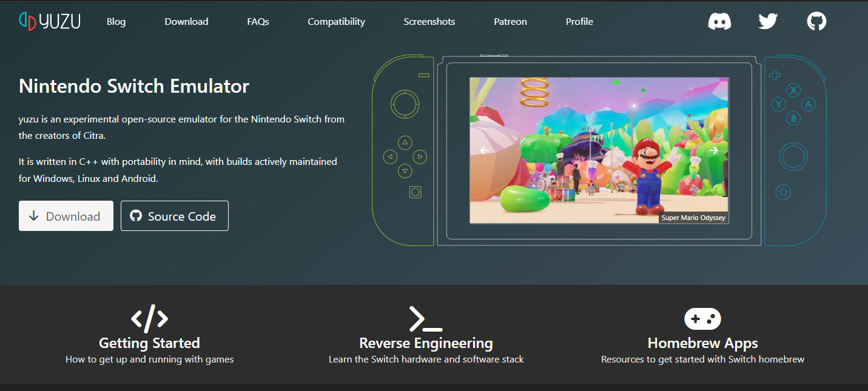Click the Homebrew Apps gamepad icon
868x391 pixels.
pyautogui.click(x=702, y=319)
